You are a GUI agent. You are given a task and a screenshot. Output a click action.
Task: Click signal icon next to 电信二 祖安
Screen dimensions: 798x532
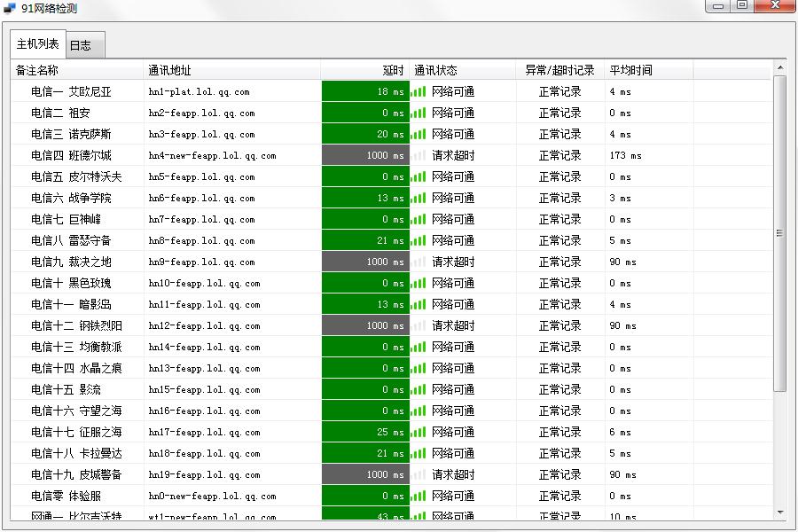pyautogui.click(x=419, y=113)
